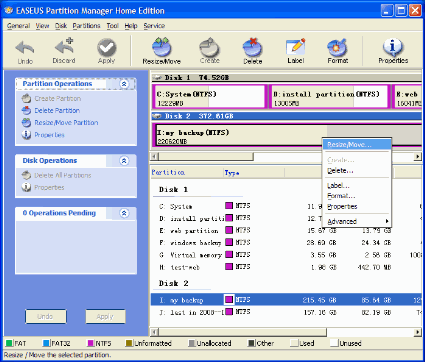Screen dimensions: 425x362
Task: Click the Resize/Move Partition sidebar icon
Action: 26,122
